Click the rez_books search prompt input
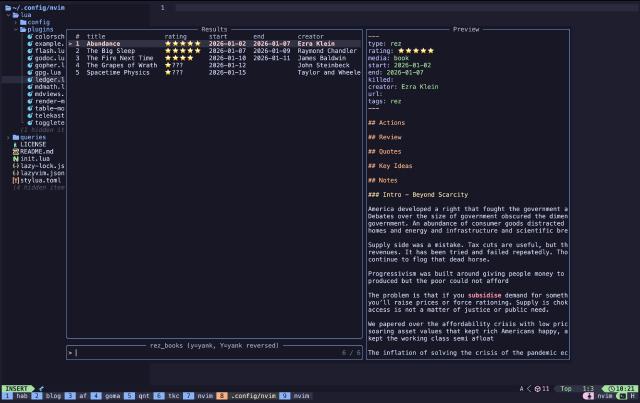The image size is (640, 403). pos(200,352)
